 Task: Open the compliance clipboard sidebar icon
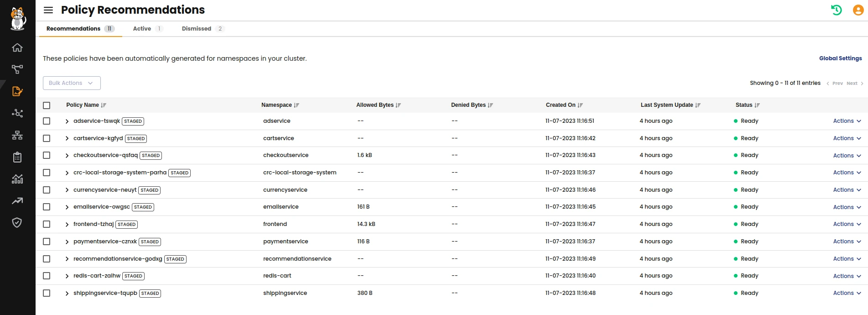pos(17,157)
